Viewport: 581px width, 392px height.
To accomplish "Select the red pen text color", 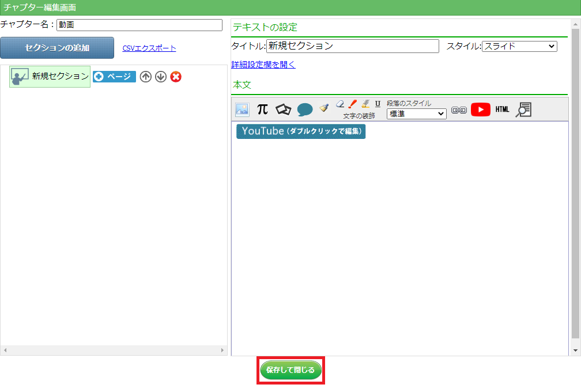I will (x=353, y=104).
